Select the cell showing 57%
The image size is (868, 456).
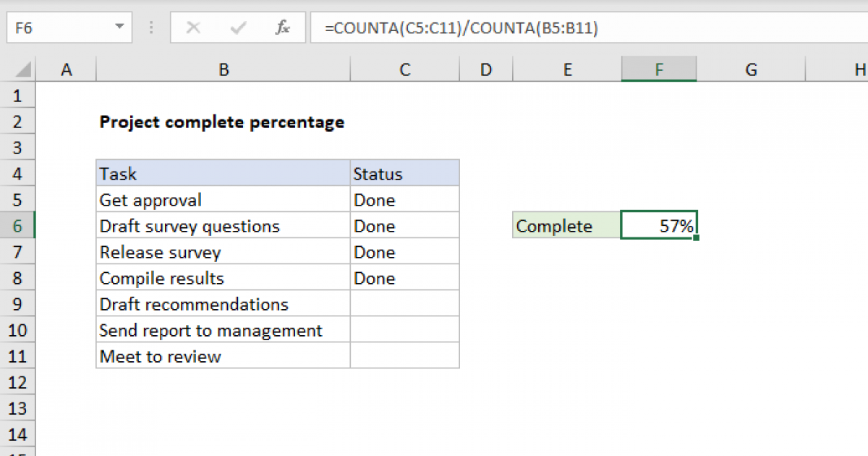tap(658, 225)
